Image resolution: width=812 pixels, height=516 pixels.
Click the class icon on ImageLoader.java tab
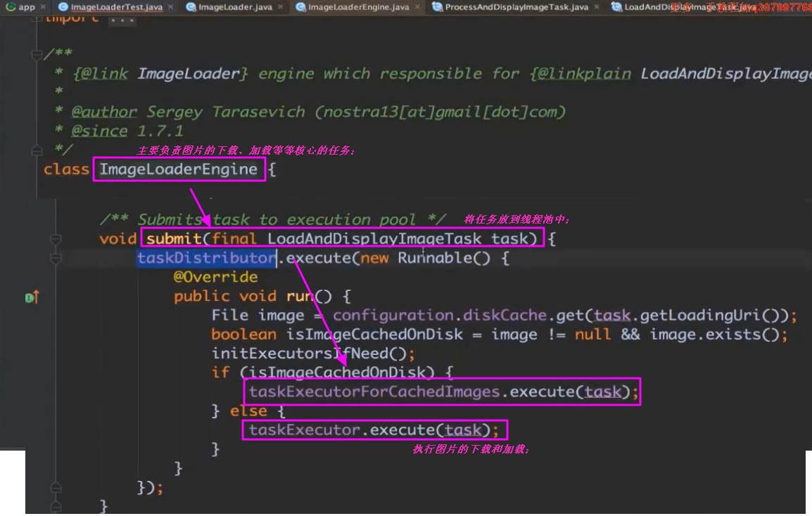tap(191, 7)
